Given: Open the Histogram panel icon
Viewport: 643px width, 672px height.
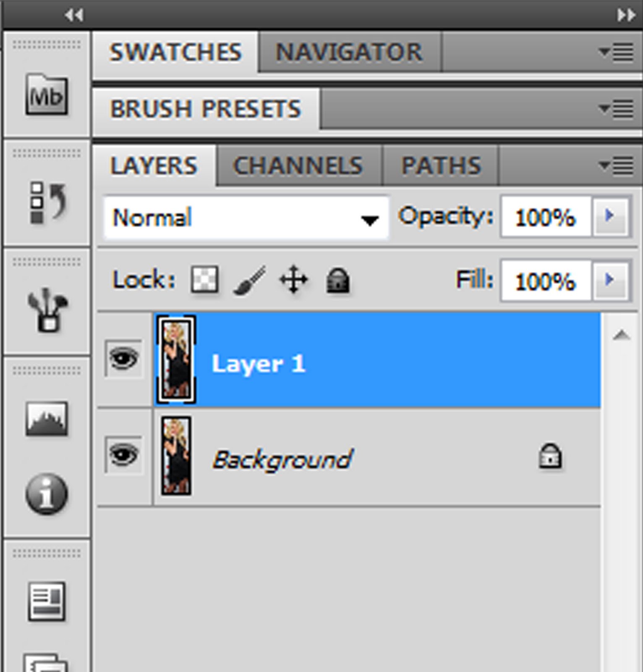Looking at the screenshot, I should click(x=47, y=419).
